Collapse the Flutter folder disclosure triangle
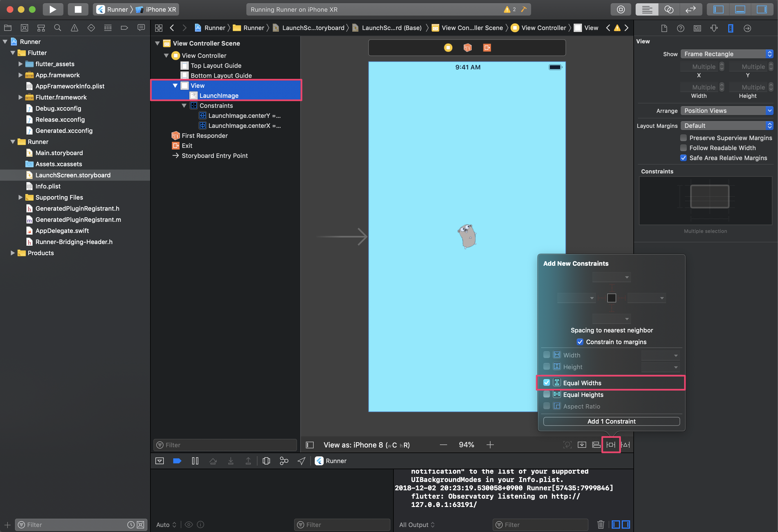 [13, 53]
